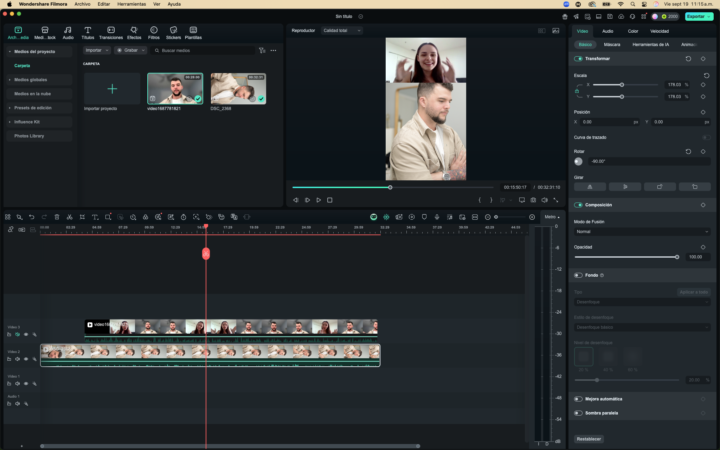The image size is (720, 450).
Task: Select the video1687781821 media thumbnail
Action: tap(175, 89)
